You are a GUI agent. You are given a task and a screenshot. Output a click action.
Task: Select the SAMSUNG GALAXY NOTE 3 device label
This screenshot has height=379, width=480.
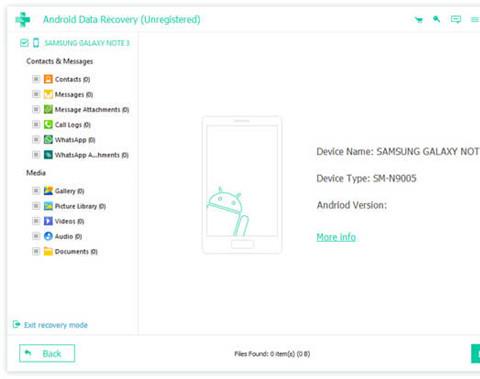[87, 43]
